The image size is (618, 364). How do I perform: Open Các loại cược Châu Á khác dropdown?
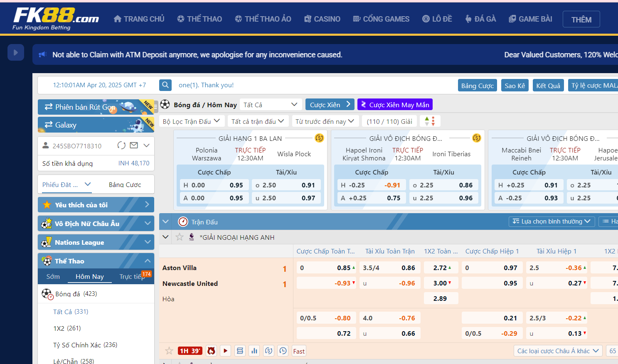(x=558, y=351)
